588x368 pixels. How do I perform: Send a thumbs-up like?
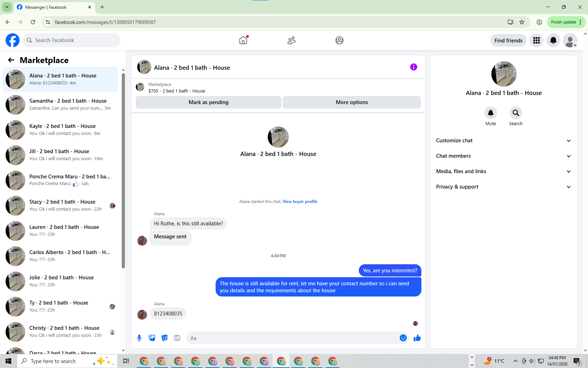pyautogui.click(x=417, y=338)
